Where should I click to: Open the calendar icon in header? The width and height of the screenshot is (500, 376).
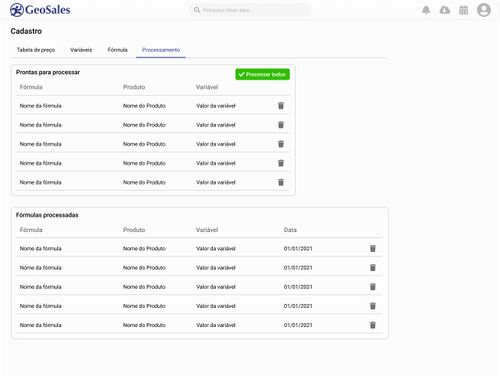pos(463,10)
